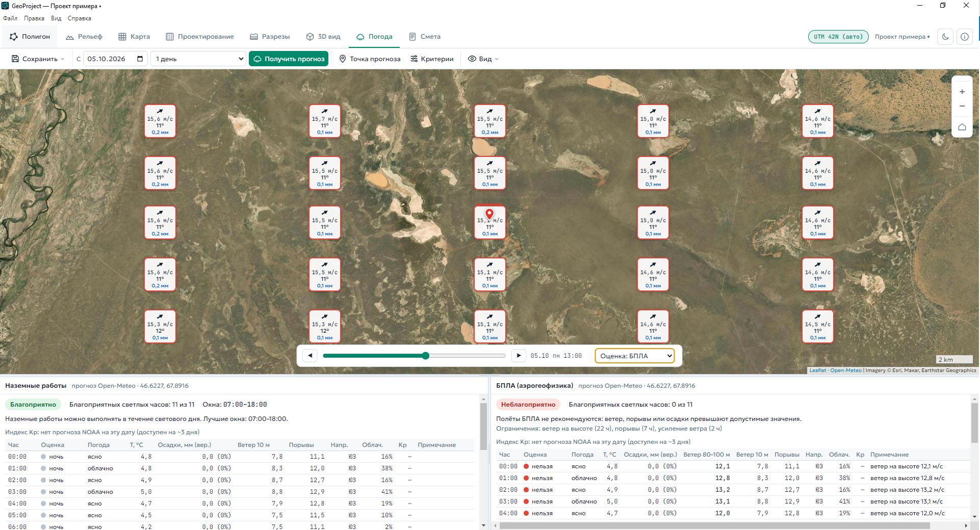Click the 15,7 м/с wind card
The height and width of the screenshot is (530, 980).
point(325,121)
